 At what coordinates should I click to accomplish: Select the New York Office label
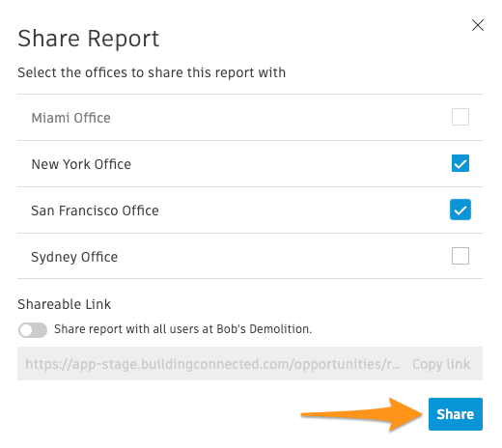(81, 164)
